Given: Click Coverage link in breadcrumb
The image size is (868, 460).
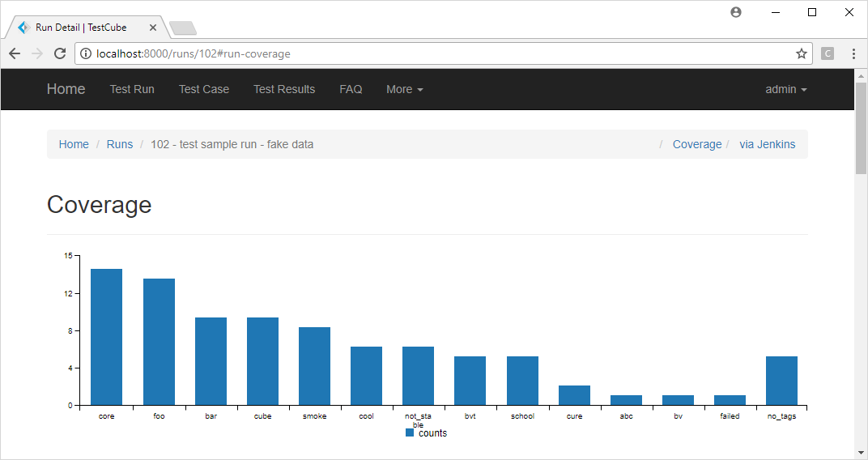Looking at the screenshot, I should point(697,144).
